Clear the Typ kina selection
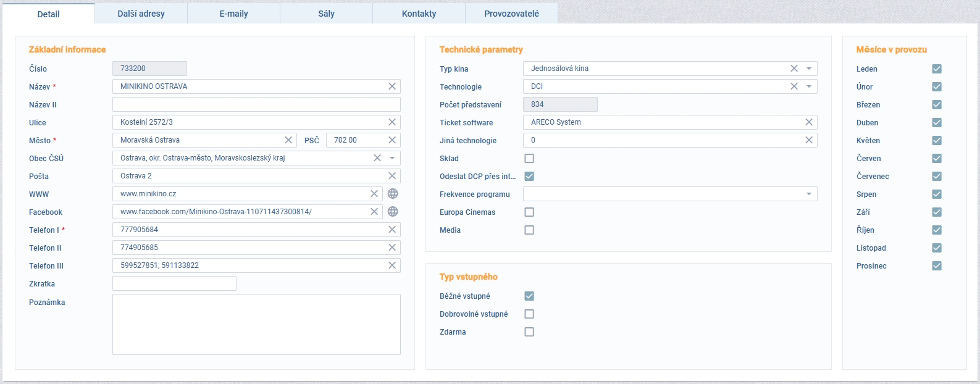 (794, 69)
